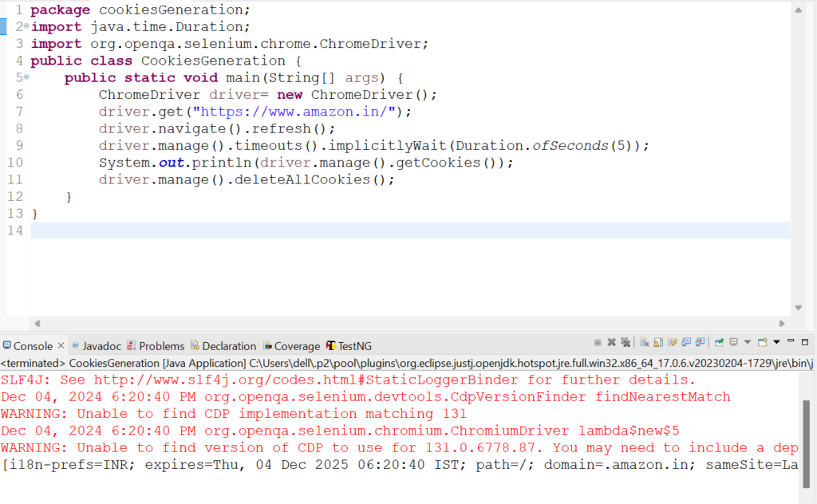Click the "import java.time.Duration;" line
The height and width of the screenshot is (504, 817).
[x=140, y=27]
